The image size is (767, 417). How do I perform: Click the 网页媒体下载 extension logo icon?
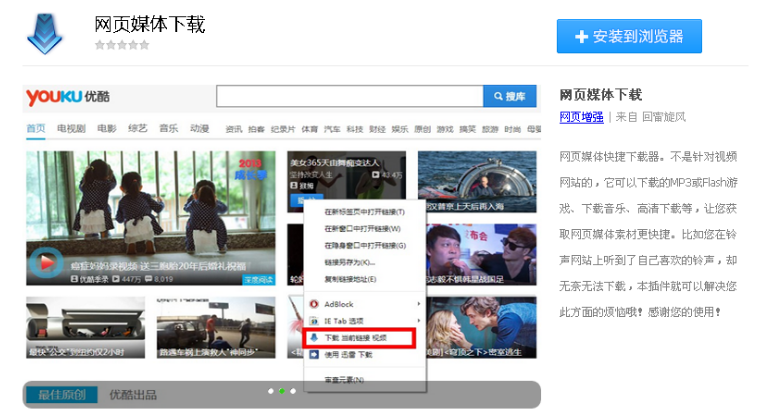[45, 33]
